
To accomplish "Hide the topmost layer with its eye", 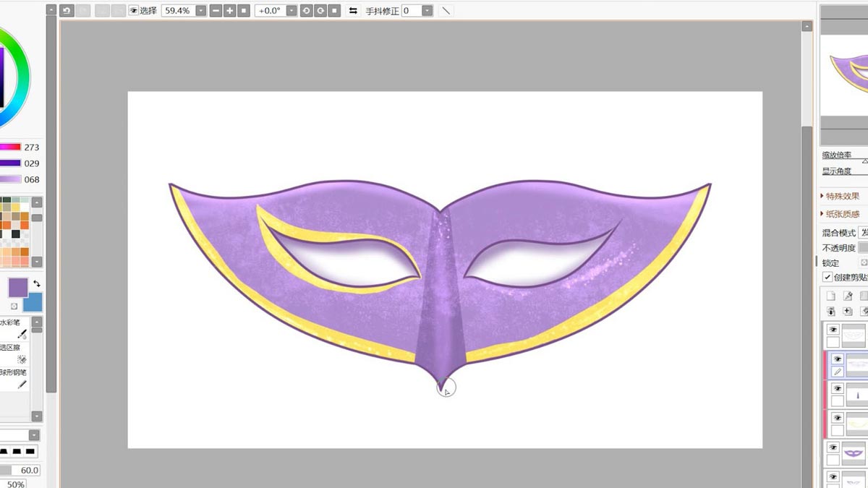I will [x=833, y=330].
